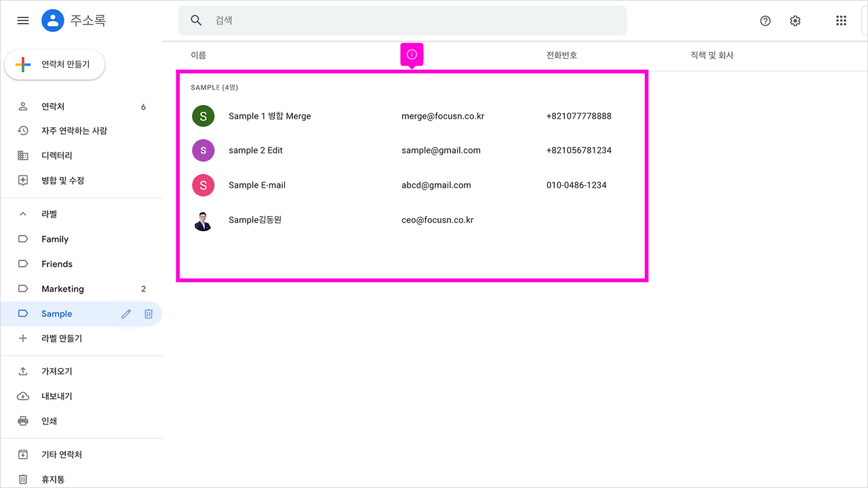The image size is (868, 488).
Task: Click the trash icon next to Sample label
Action: pos(149,313)
